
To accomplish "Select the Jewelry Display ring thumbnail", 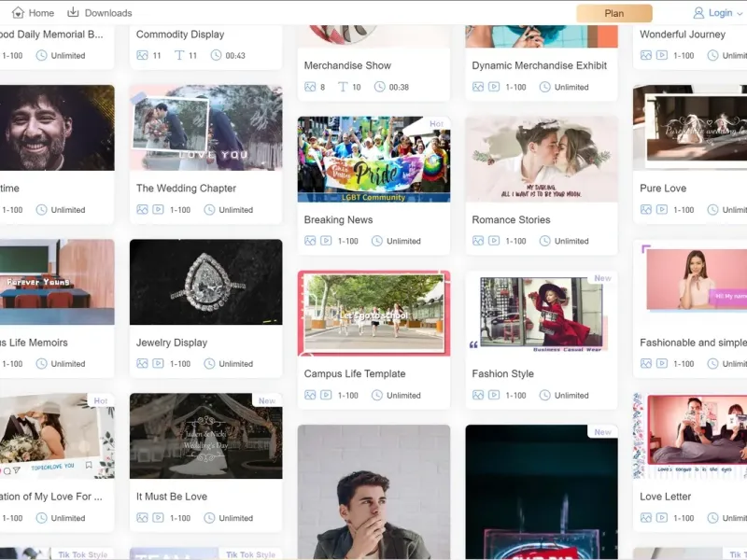I will click(205, 282).
